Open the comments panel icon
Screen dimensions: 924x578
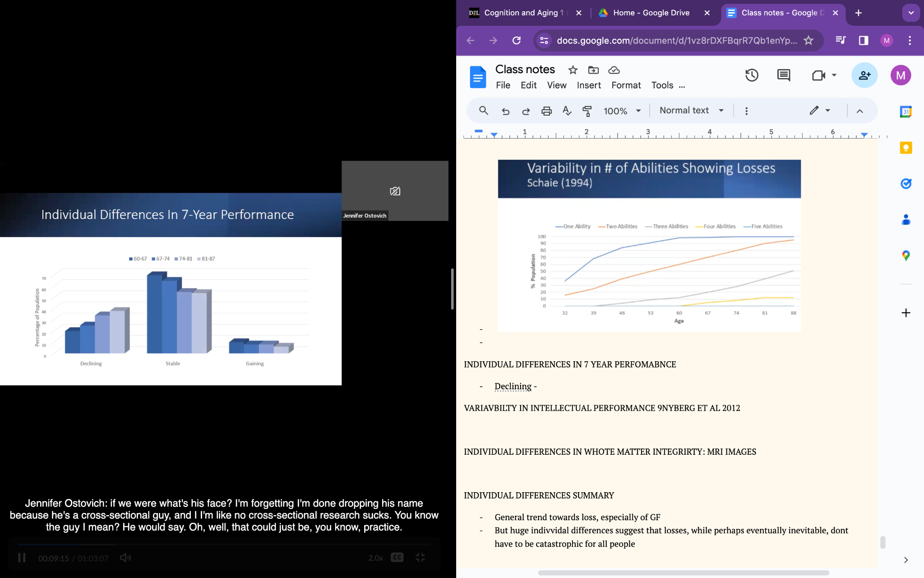pyautogui.click(x=784, y=75)
